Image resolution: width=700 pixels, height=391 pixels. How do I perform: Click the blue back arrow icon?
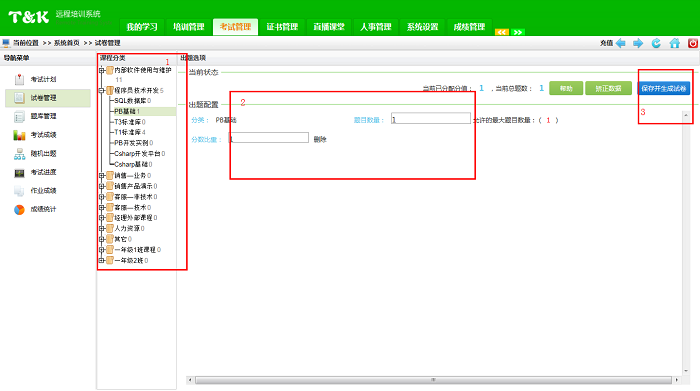[x=621, y=43]
